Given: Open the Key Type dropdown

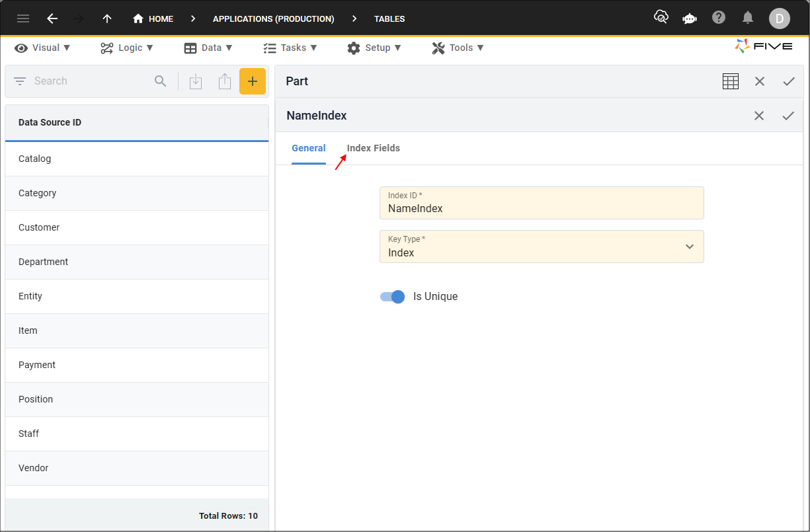Looking at the screenshot, I should click(542, 247).
